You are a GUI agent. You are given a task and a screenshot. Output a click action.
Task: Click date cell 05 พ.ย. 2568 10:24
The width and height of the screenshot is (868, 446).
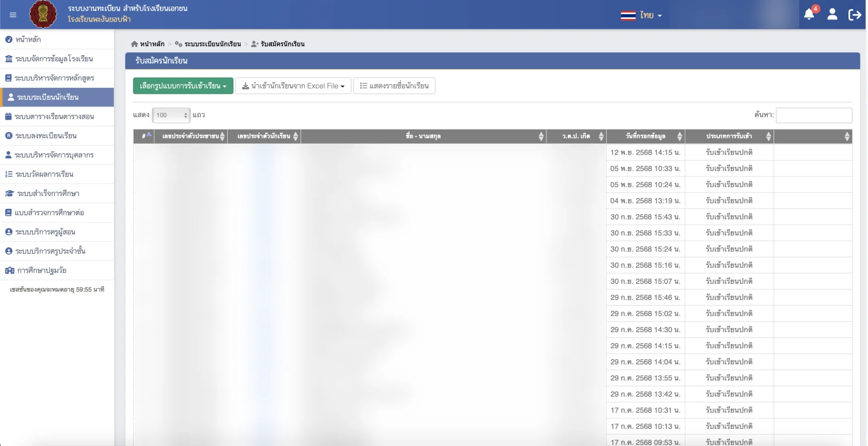click(x=645, y=185)
